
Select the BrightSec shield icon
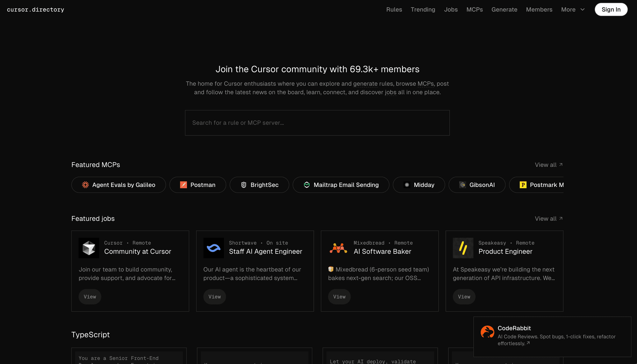243,185
